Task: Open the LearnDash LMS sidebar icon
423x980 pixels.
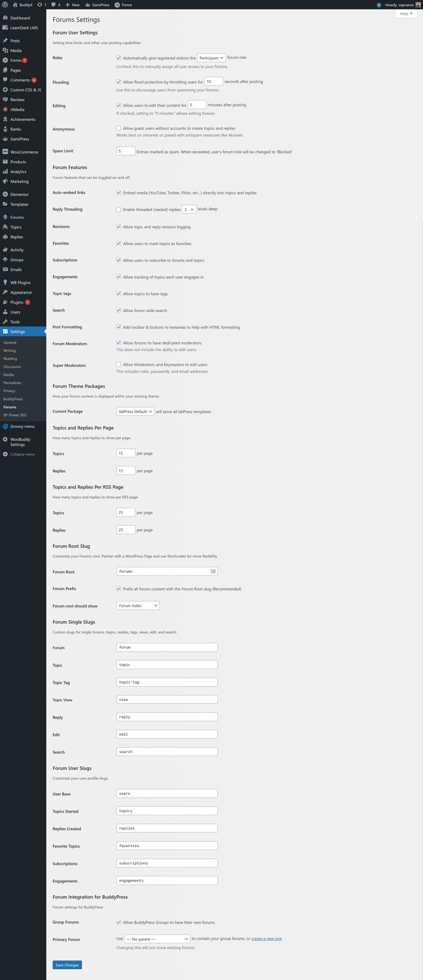Action: coord(5,28)
